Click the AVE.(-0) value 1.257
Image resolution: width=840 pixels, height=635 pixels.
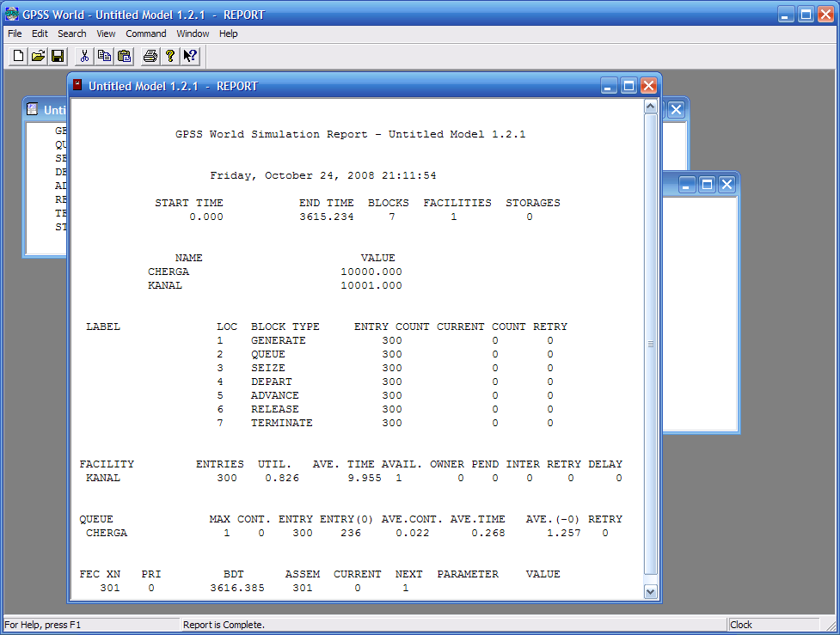(x=563, y=534)
